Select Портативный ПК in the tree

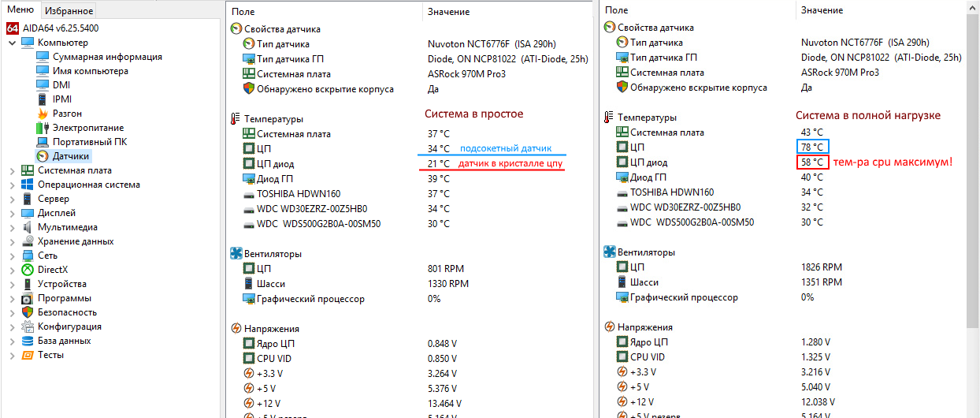pos(90,142)
